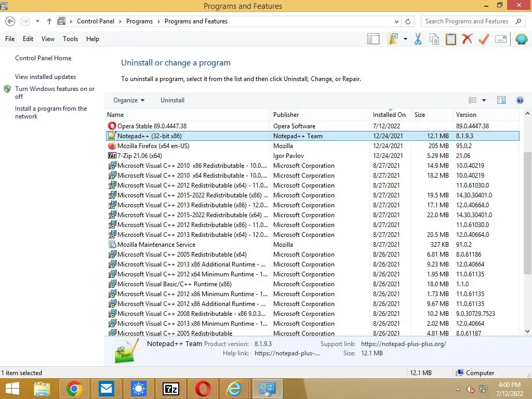Go up one folder level
Screen dimensions: 532x399
tap(49, 21)
